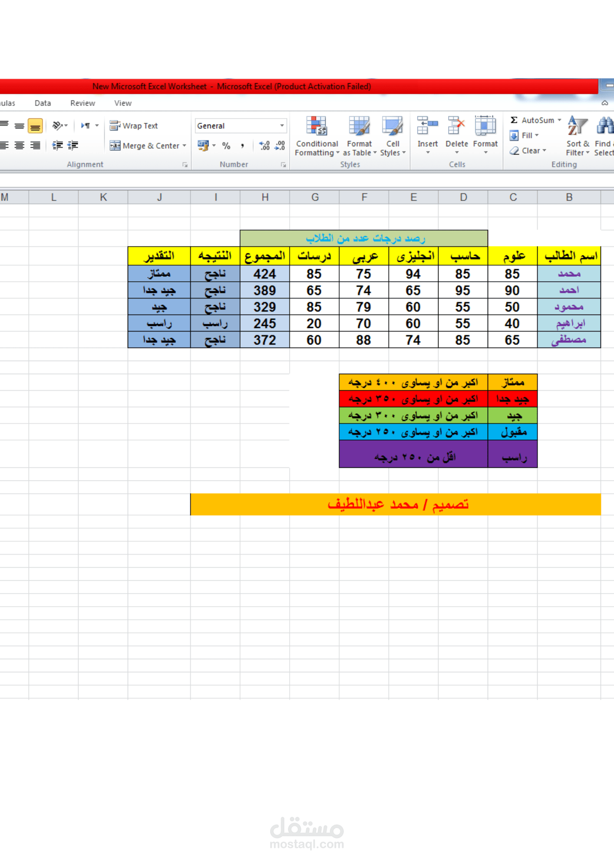Toggle center horizontal alignment
This screenshot has width=614, height=868.
[20, 145]
